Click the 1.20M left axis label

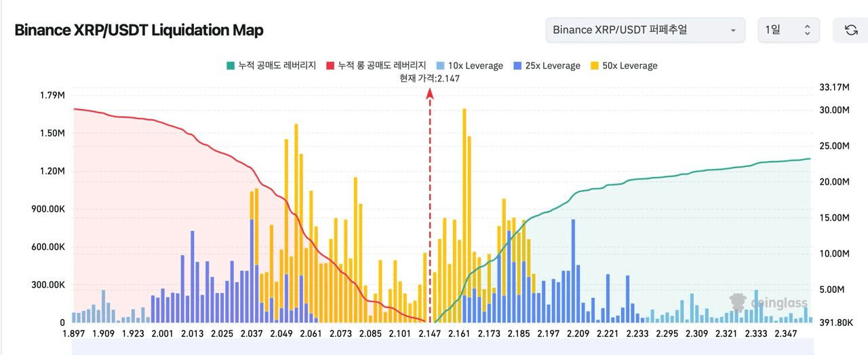point(52,171)
